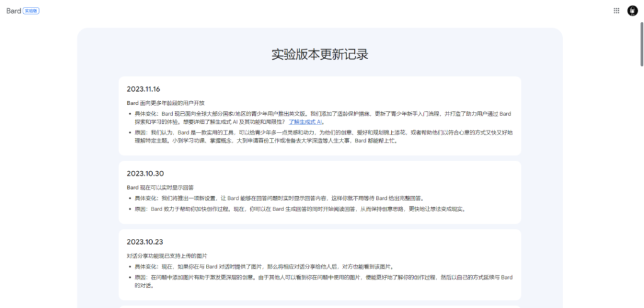
Task: Click the 具体变化 bullet under 2023.11.16
Action: [x=323, y=118]
